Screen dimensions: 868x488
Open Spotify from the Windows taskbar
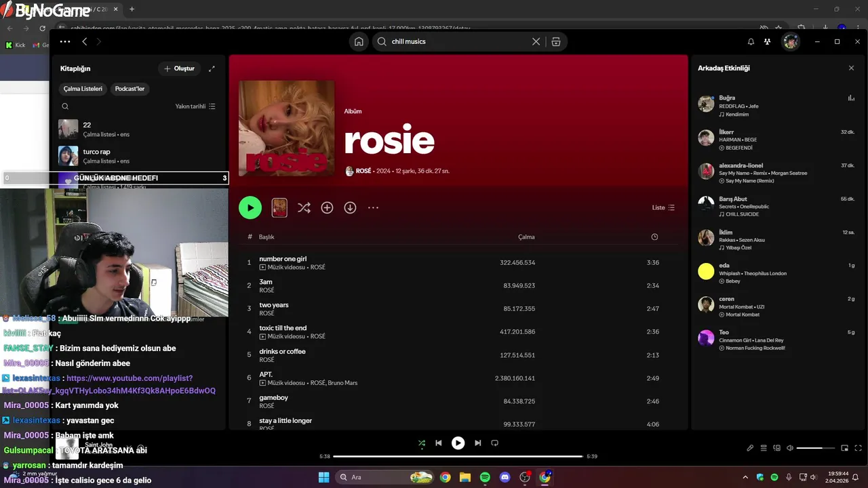[485, 477]
